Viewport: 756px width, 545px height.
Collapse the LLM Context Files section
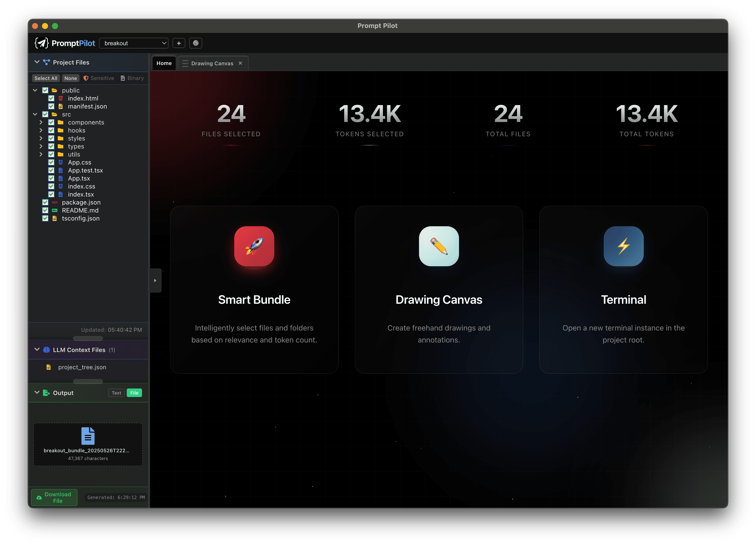[37, 349]
